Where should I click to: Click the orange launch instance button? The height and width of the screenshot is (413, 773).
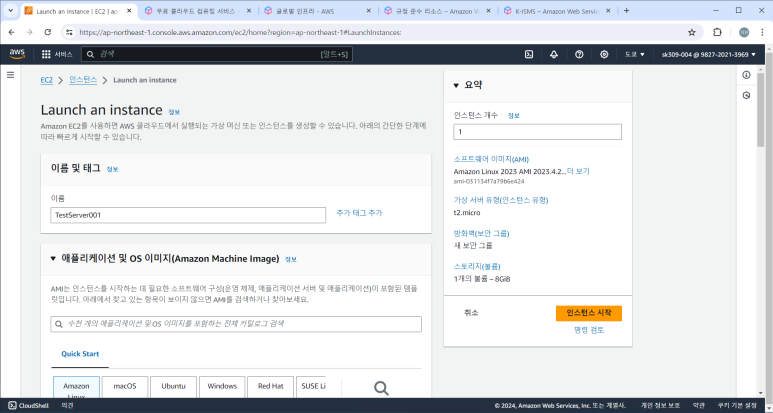[x=589, y=313]
